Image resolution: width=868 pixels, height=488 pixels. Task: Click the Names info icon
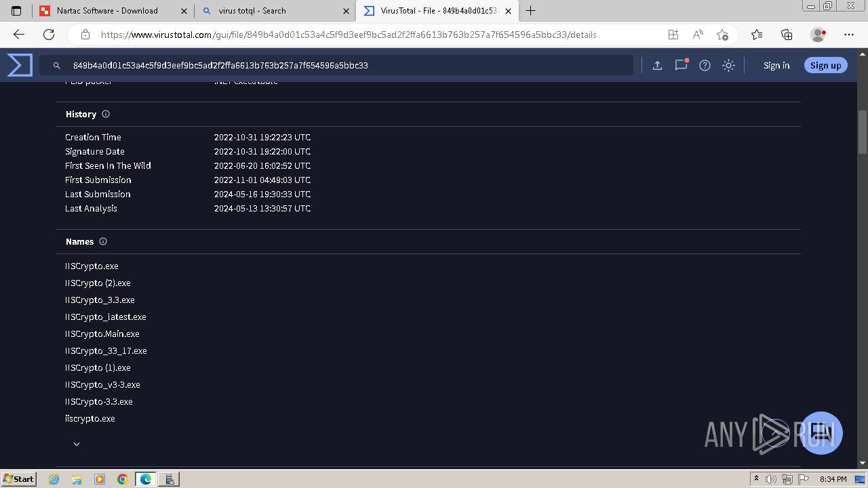(x=103, y=241)
